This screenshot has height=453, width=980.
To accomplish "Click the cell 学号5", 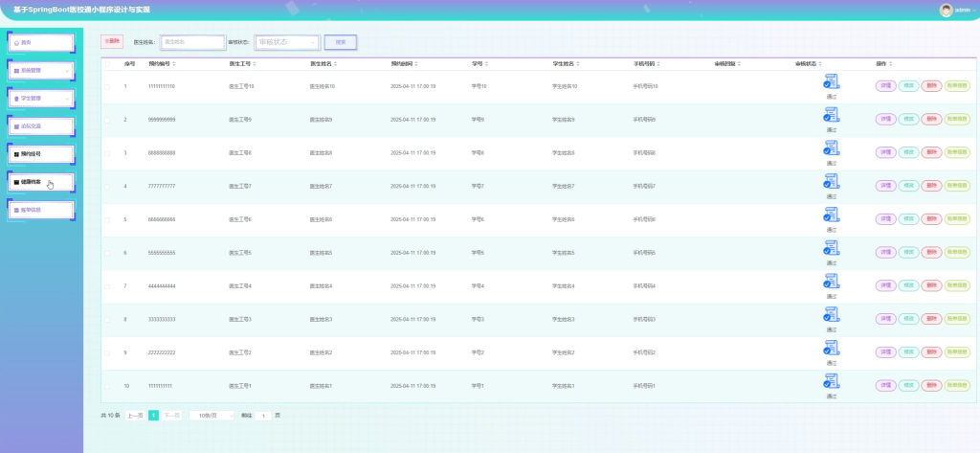I will point(478,253).
